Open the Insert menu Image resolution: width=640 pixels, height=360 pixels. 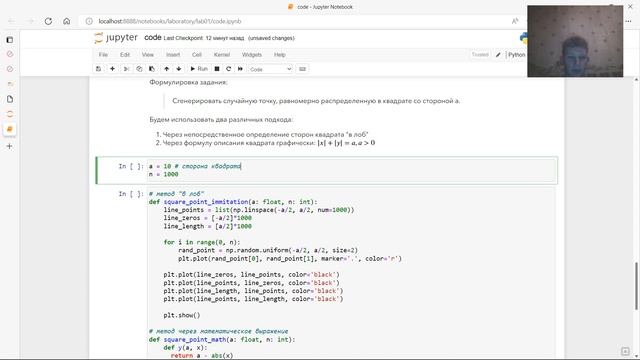coord(173,55)
